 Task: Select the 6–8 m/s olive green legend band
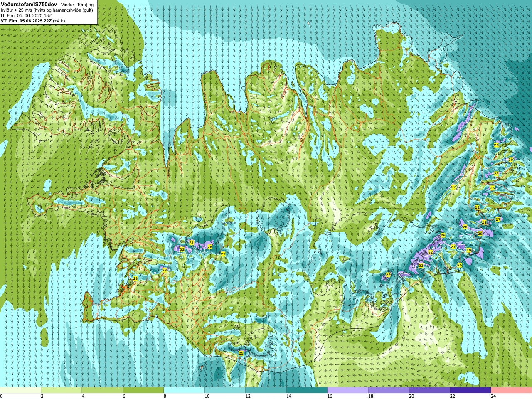(x=143, y=390)
